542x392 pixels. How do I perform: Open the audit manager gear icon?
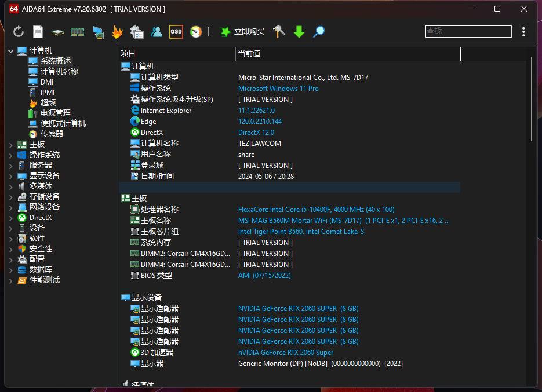coord(137,32)
